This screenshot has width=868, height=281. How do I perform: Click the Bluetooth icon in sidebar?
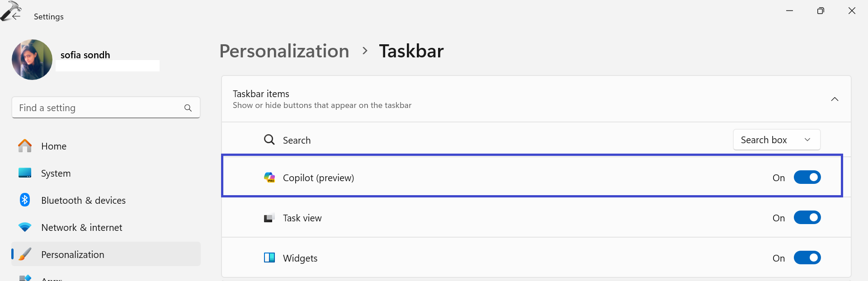(25, 200)
